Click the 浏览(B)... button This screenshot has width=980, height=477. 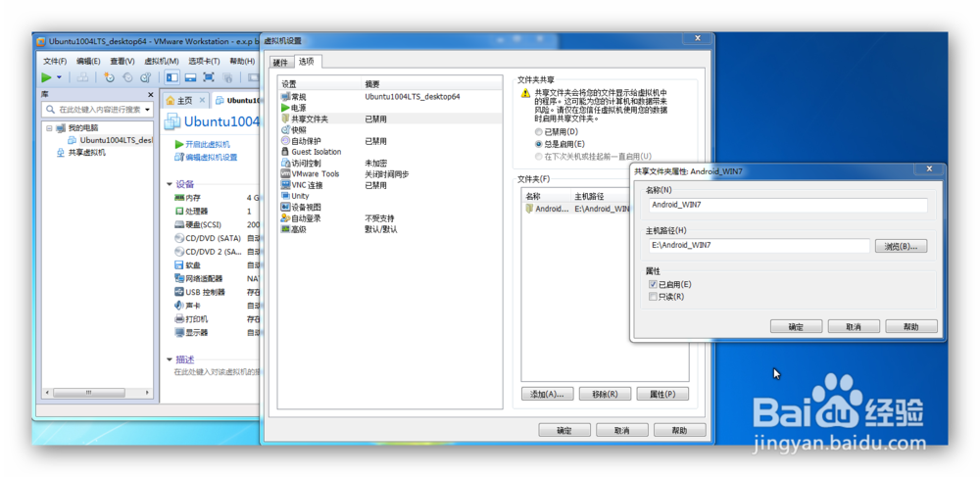click(901, 246)
